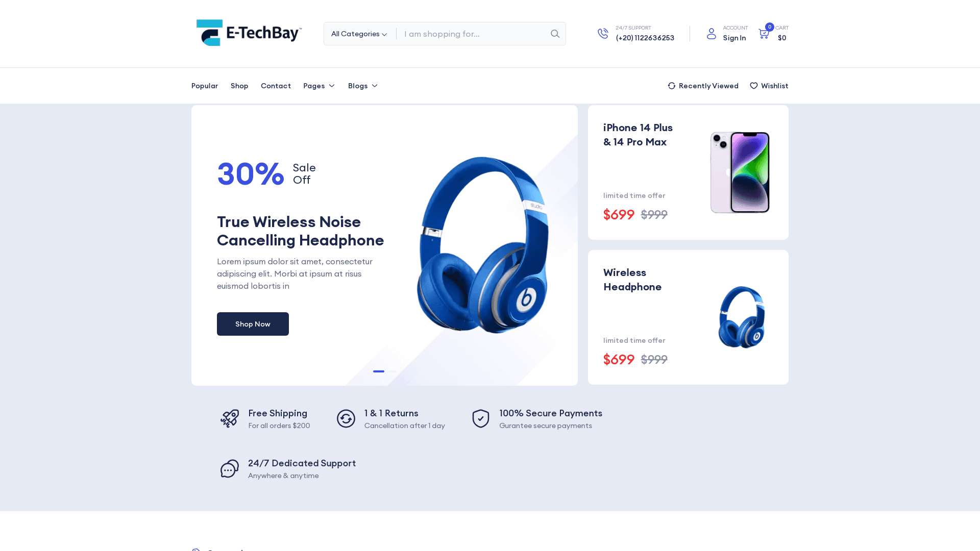Viewport: 980px width, 551px height.
Task: Click the search magnifier icon
Action: [555, 34]
